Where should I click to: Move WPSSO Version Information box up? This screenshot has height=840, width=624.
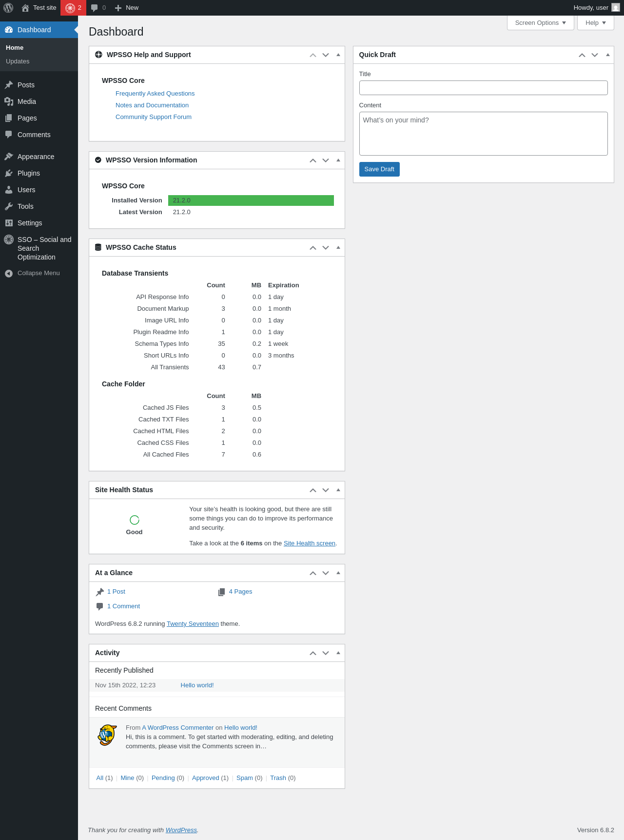pyautogui.click(x=313, y=160)
